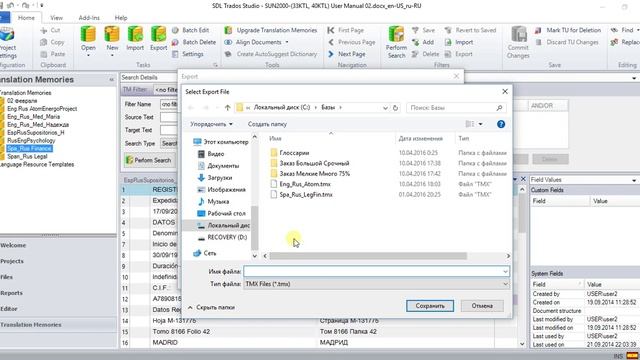The height and width of the screenshot is (360, 640).
Task: Expand the address path history dropdown
Action: click(x=385, y=108)
